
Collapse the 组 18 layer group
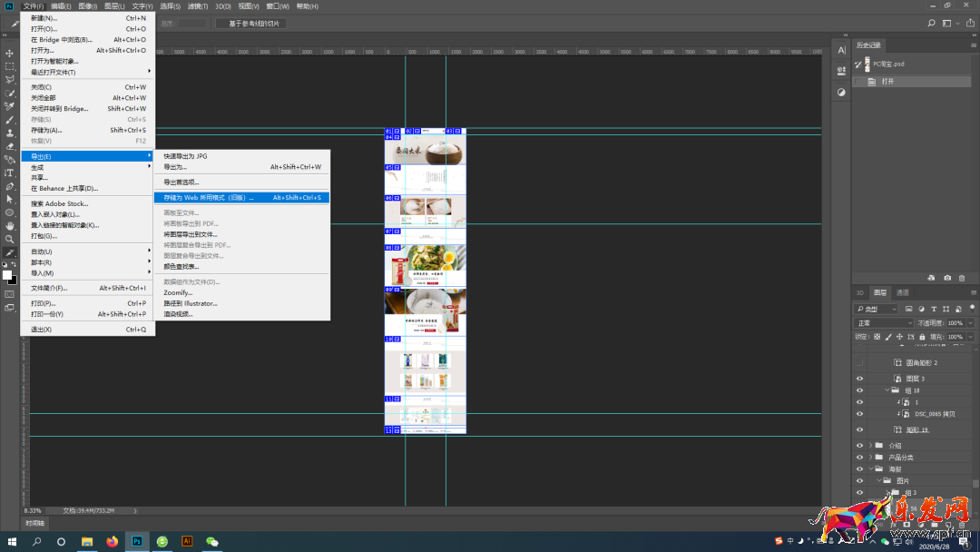click(x=888, y=390)
